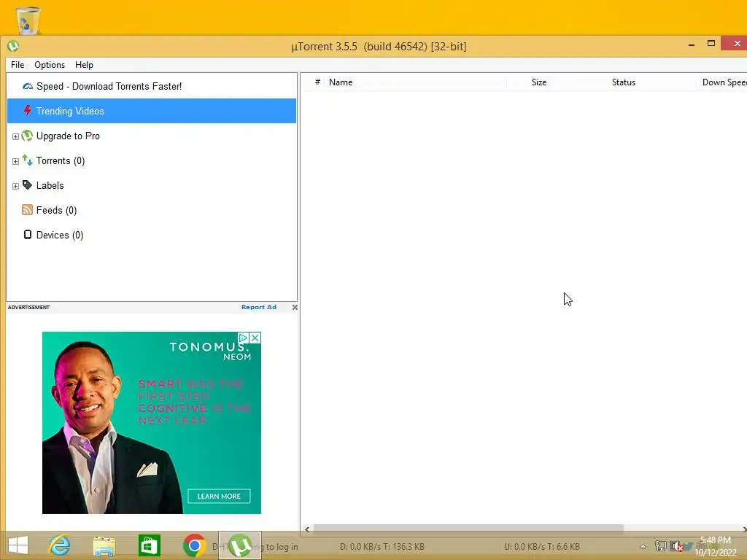The width and height of the screenshot is (747, 560).
Task: Click the Tonomus ad image
Action: (x=152, y=423)
